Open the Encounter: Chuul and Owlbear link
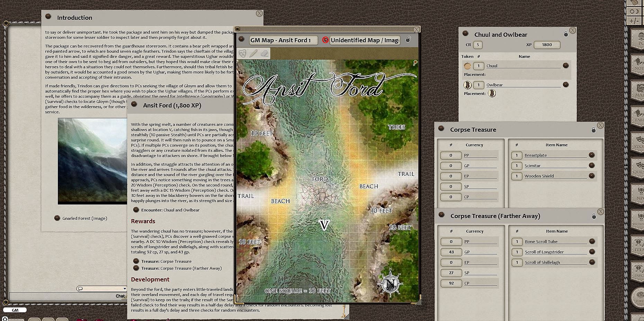The width and height of the screenshot is (644, 321). coord(136,210)
